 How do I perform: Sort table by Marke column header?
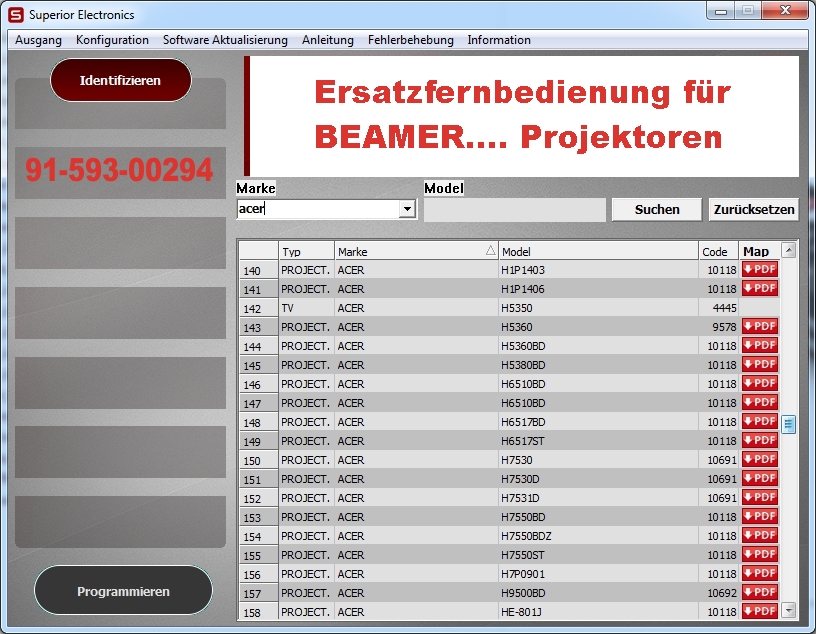click(x=415, y=251)
